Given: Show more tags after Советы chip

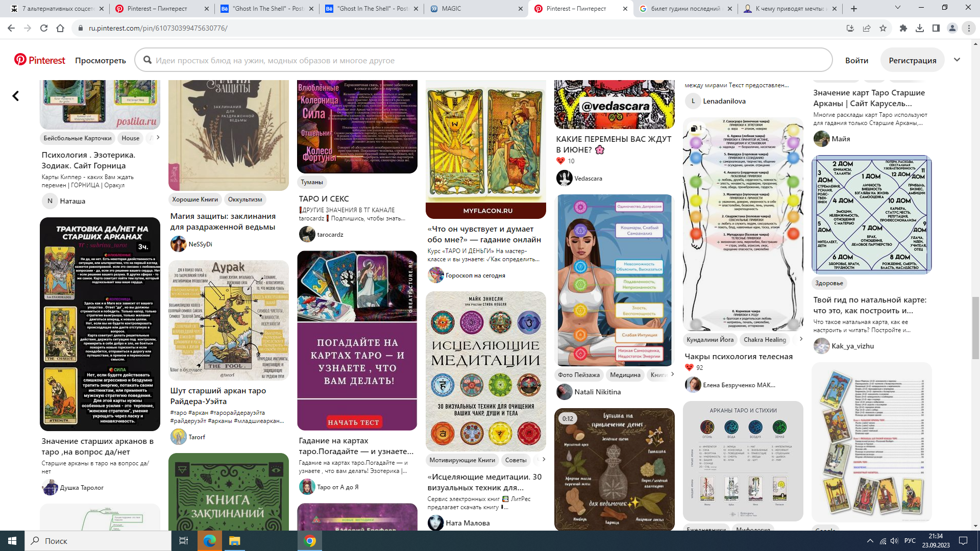Looking at the screenshot, I should 544,460.
